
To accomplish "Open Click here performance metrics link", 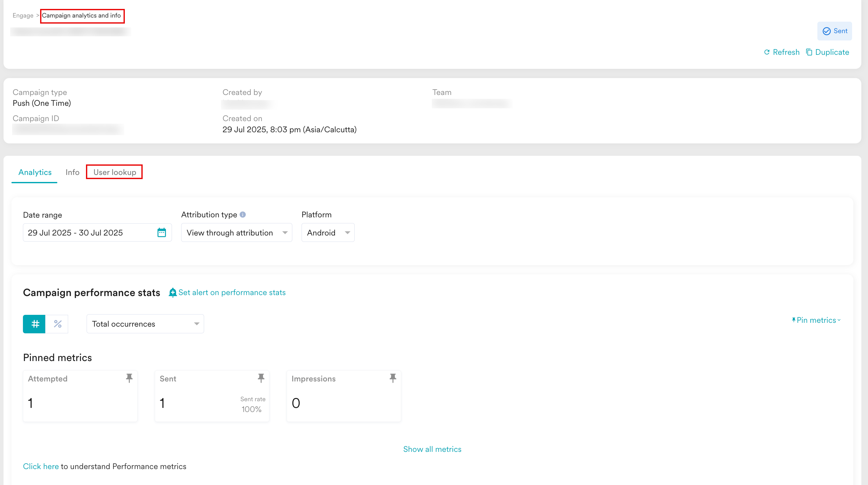I will tap(40, 467).
